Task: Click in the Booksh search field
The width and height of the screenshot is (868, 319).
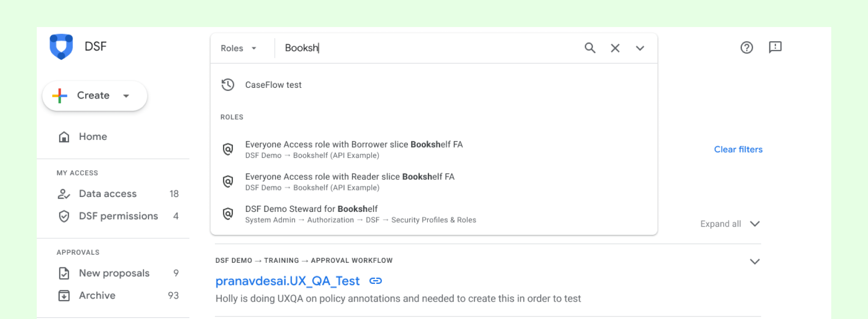Action: click(429, 48)
